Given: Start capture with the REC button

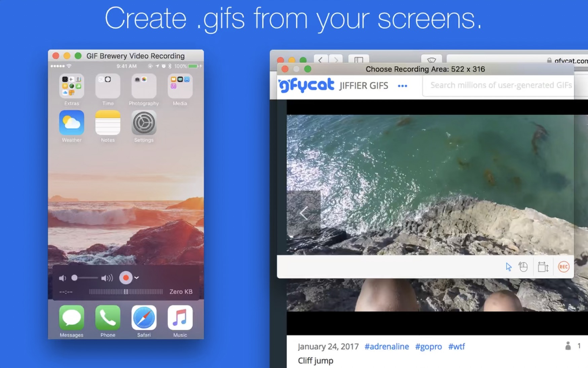Looking at the screenshot, I should point(564,267).
